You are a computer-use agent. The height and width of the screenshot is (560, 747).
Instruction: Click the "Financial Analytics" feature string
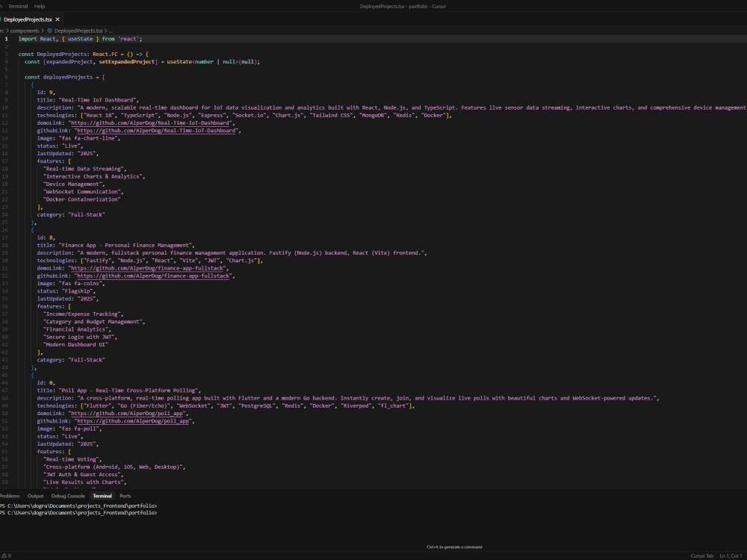(77, 329)
